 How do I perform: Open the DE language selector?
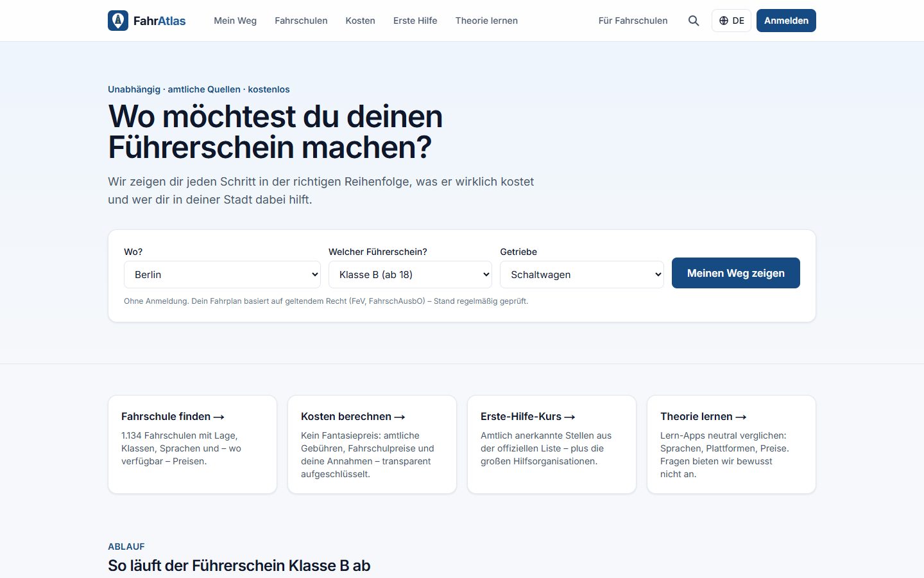point(732,21)
